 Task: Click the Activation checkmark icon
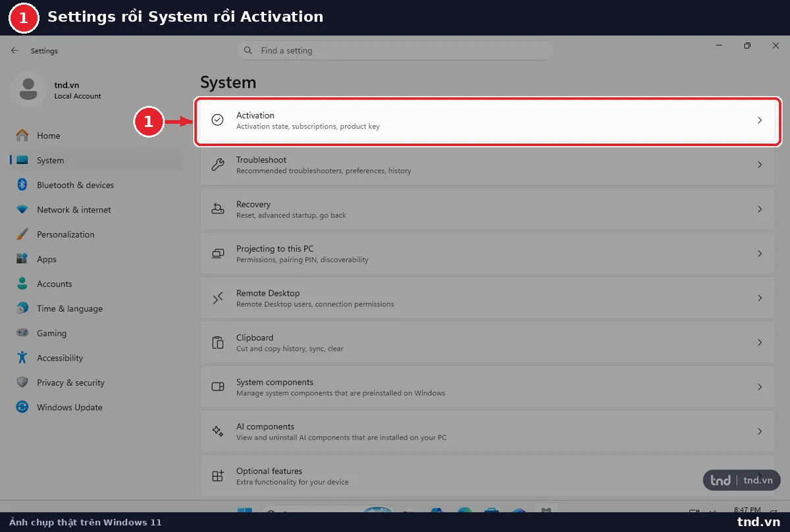pos(217,120)
